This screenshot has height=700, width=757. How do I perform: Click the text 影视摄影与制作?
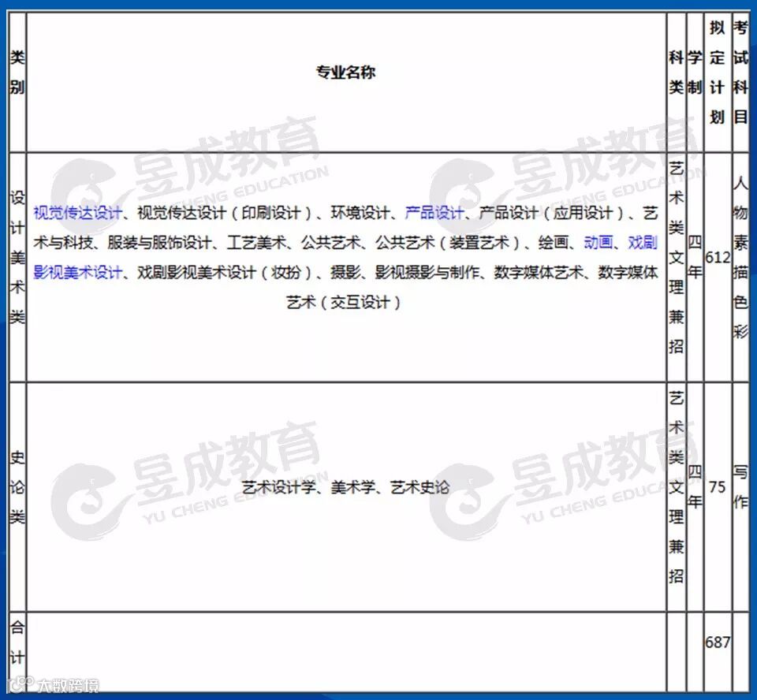427,272
